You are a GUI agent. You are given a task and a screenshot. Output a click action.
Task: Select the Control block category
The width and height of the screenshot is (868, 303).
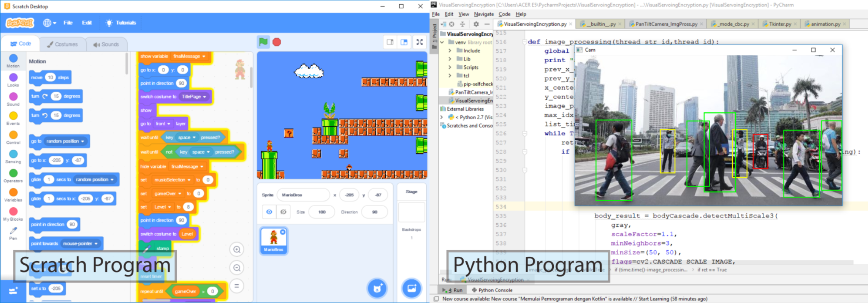pyautogui.click(x=13, y=137)
